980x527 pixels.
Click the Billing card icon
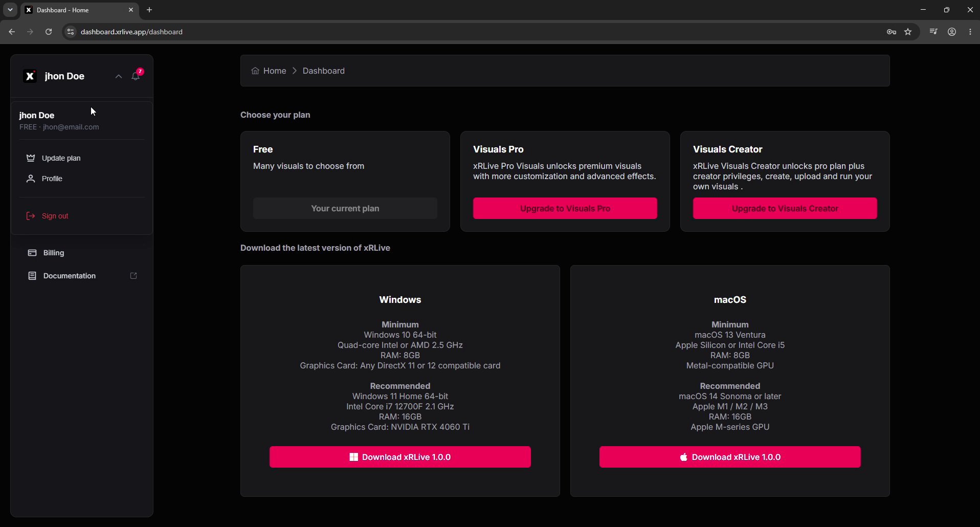(x=32, y=253)
